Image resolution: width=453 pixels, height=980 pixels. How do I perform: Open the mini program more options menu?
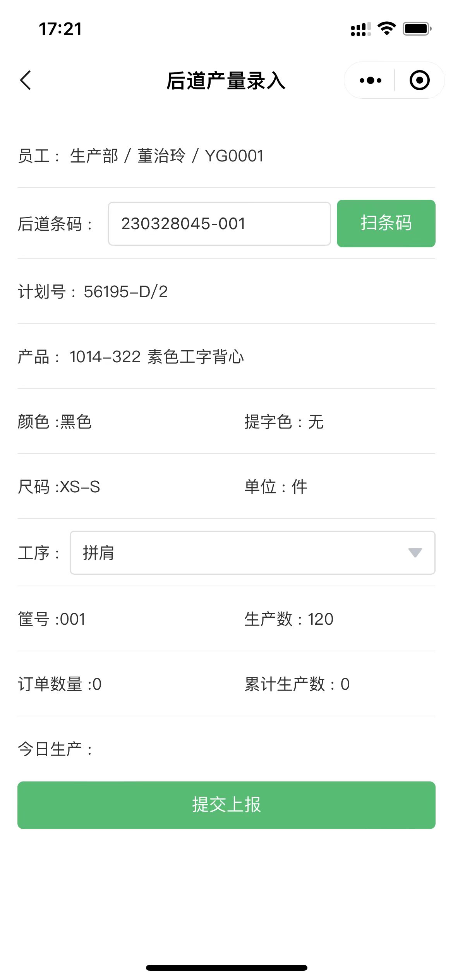coord(370,81)
